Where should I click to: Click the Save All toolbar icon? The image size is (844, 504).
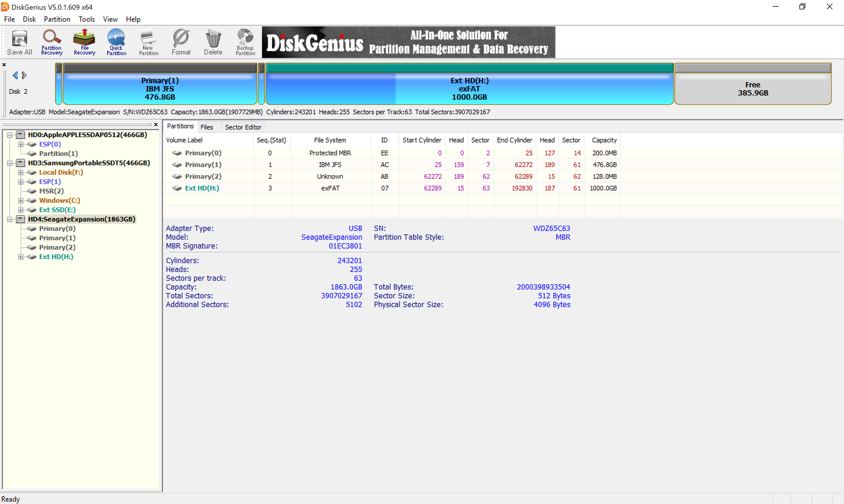pos(19,42)
